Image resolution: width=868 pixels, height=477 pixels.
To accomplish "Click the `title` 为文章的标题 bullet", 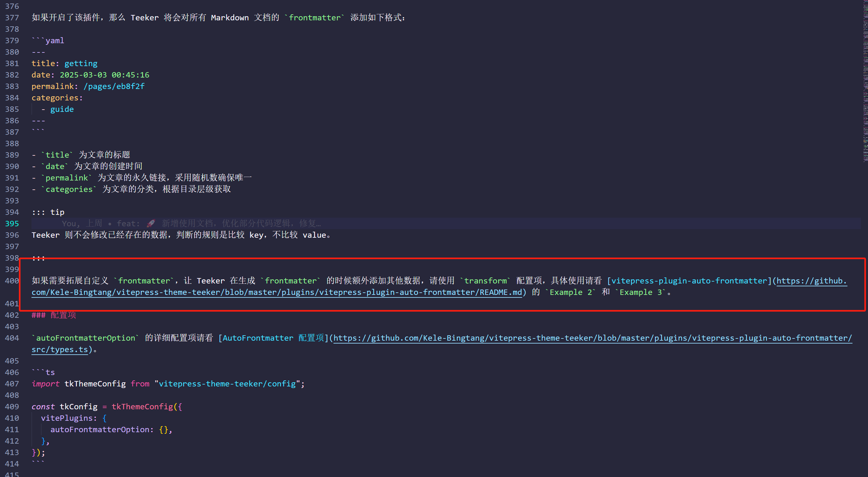I will click(x=81, y=155).
